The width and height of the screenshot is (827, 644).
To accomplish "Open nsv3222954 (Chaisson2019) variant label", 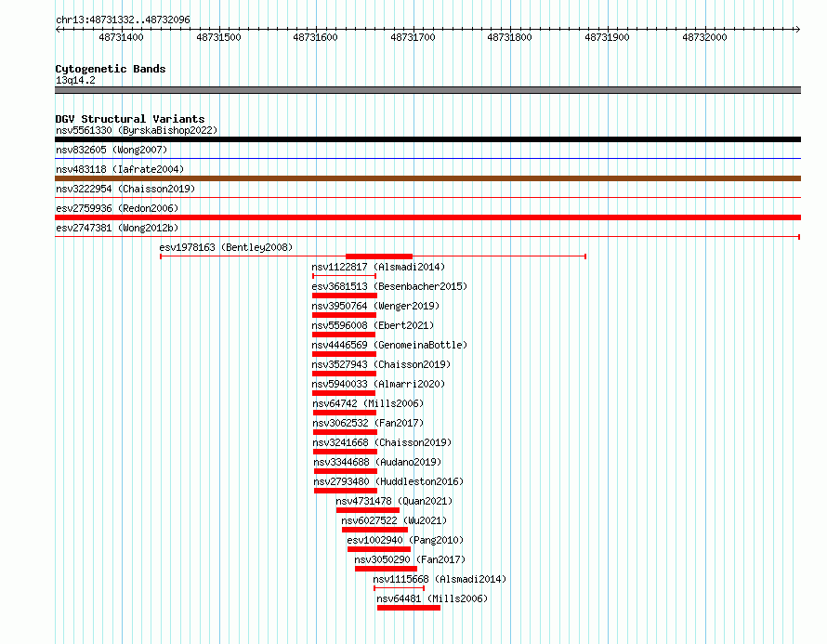I will [125, 189].
